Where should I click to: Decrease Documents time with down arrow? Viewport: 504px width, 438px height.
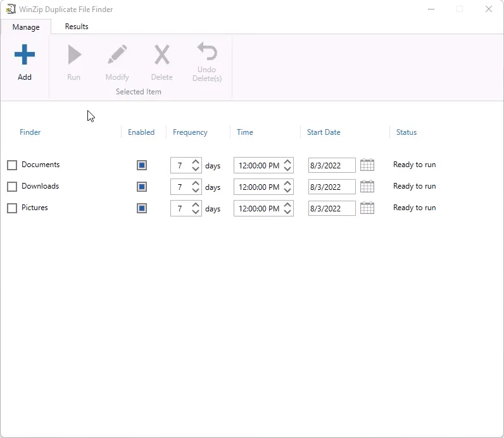pyautogui.click(x=287, y=169)
